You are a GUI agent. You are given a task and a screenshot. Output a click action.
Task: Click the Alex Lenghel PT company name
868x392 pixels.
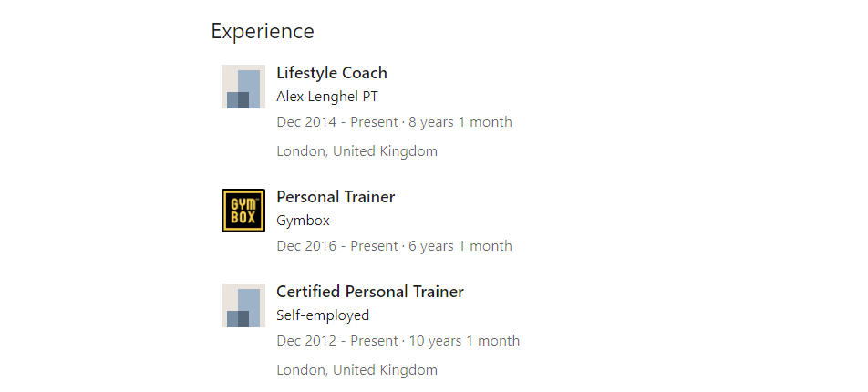click(x=327, y=97)
